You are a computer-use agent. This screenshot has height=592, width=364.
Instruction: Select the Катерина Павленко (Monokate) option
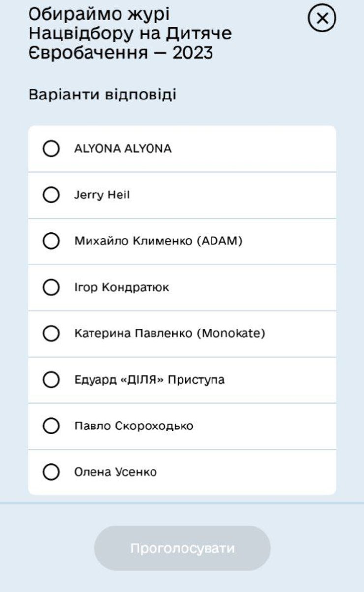point(51,333)
